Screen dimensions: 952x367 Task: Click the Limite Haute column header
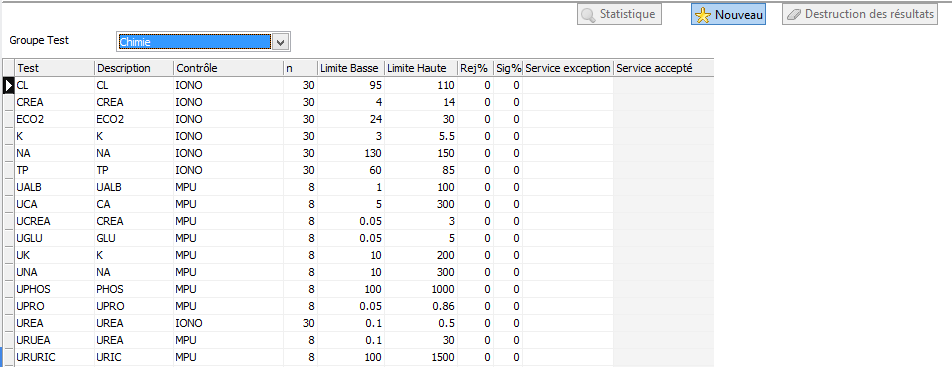point(421,68)
